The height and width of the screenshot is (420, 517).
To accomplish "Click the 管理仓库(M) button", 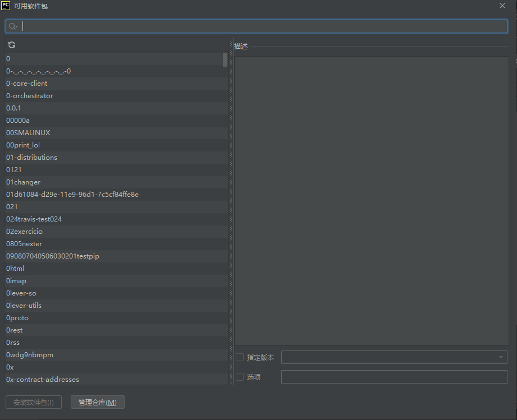I will (x=98, y=402).
